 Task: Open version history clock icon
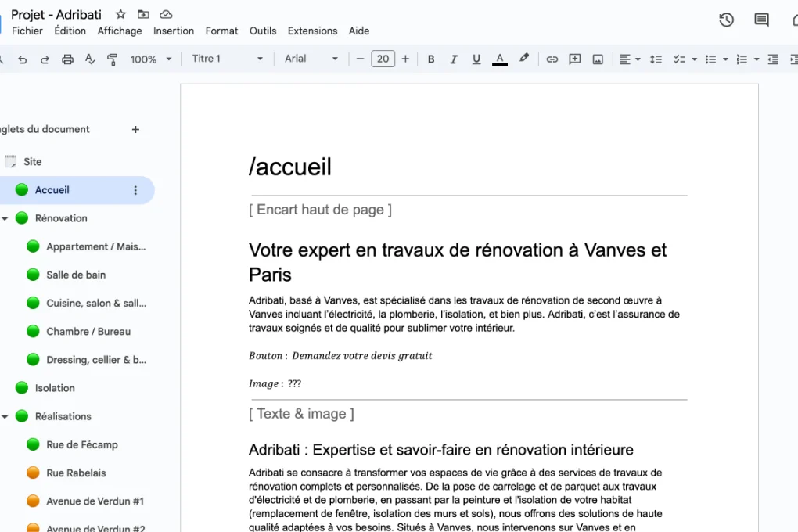[x=726, y=20]
